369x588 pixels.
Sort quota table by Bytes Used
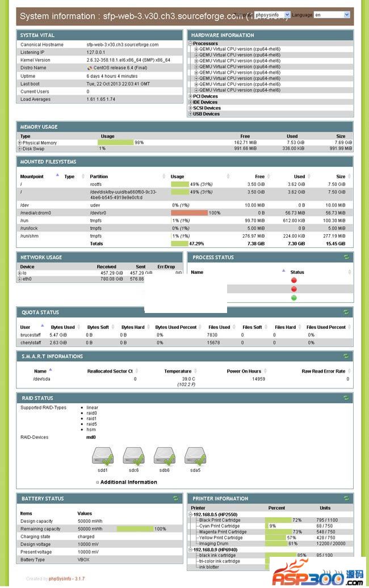[x=62, y=327]
